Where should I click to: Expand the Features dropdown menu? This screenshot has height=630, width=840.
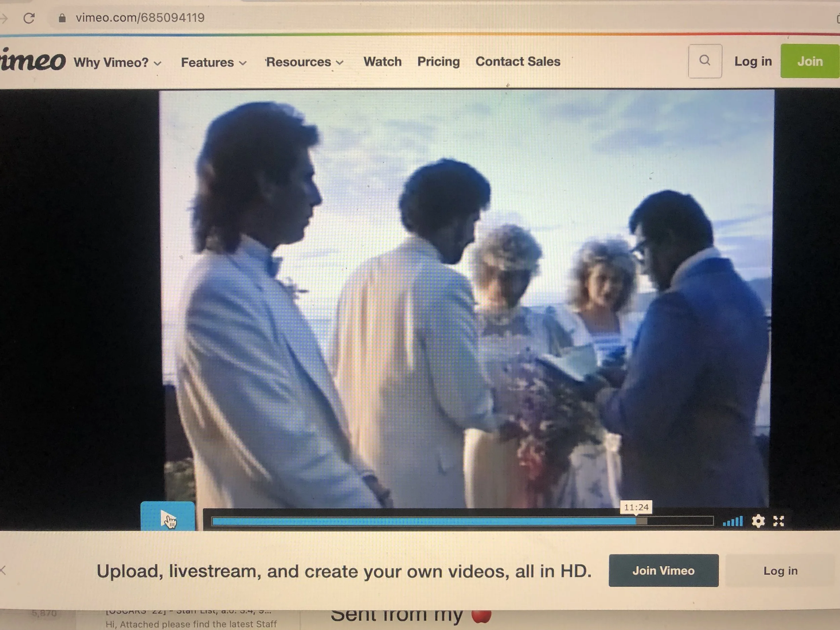pos(213,62)
